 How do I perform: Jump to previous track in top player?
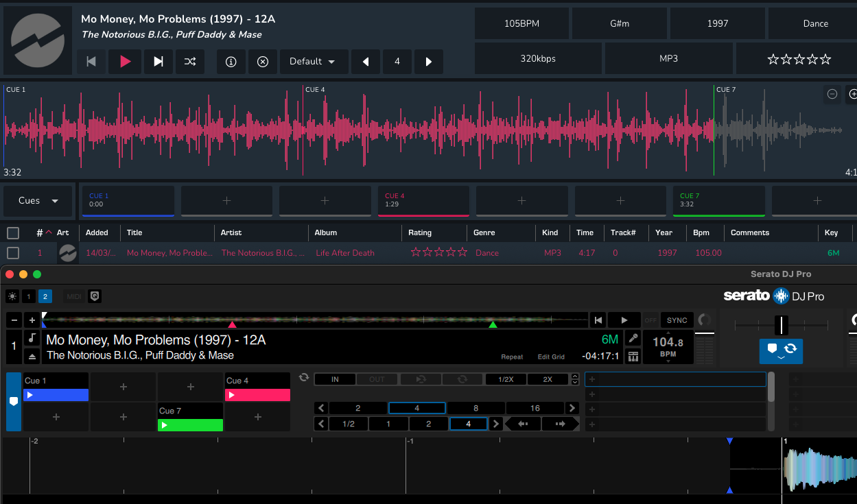point(91,62)
